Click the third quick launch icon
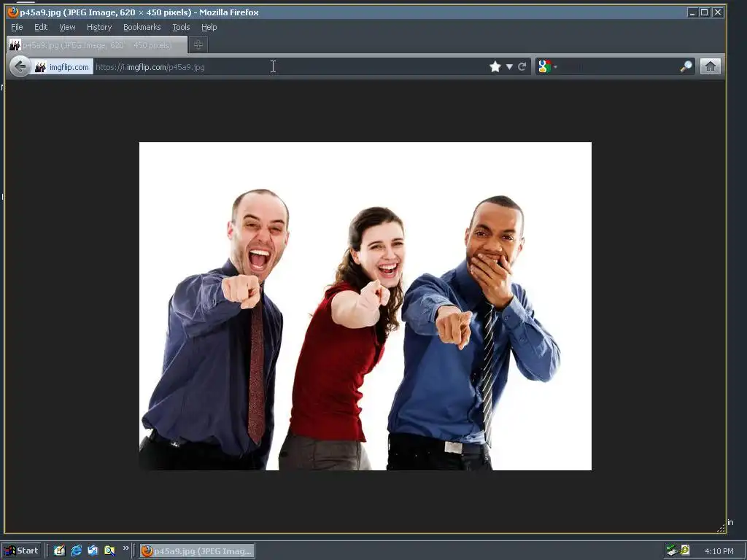The height and width of the screenshot is (560, 747). point(93,551)
